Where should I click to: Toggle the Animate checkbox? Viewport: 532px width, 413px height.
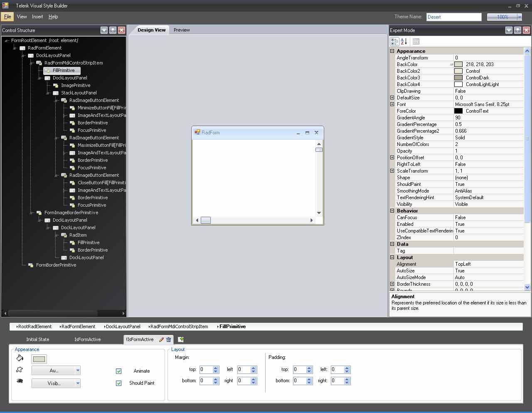pos(119,371)
